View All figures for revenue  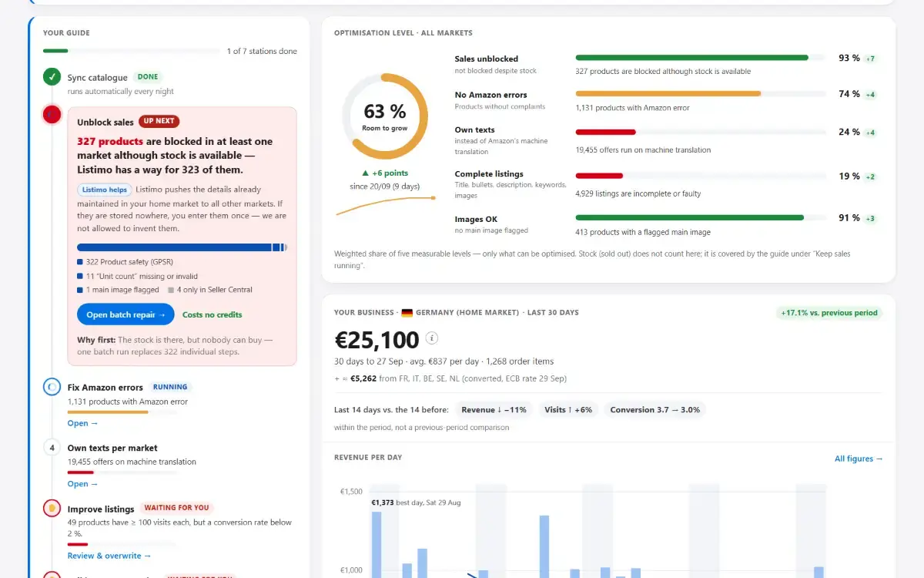(859, 459)
